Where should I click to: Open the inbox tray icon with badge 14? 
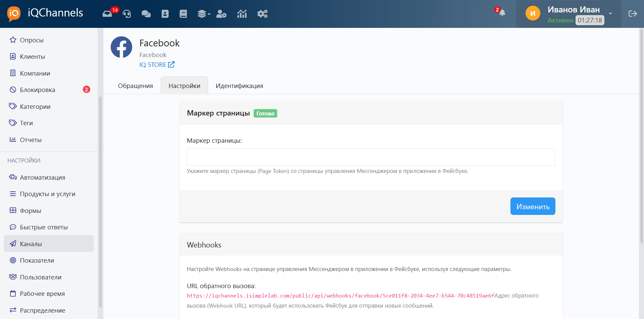(107, 14)
